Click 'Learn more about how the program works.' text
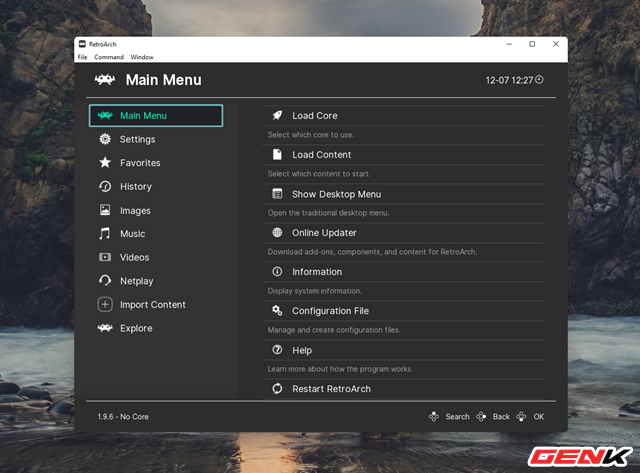This screenshot has height=473, width=640. tap(340, 369)
